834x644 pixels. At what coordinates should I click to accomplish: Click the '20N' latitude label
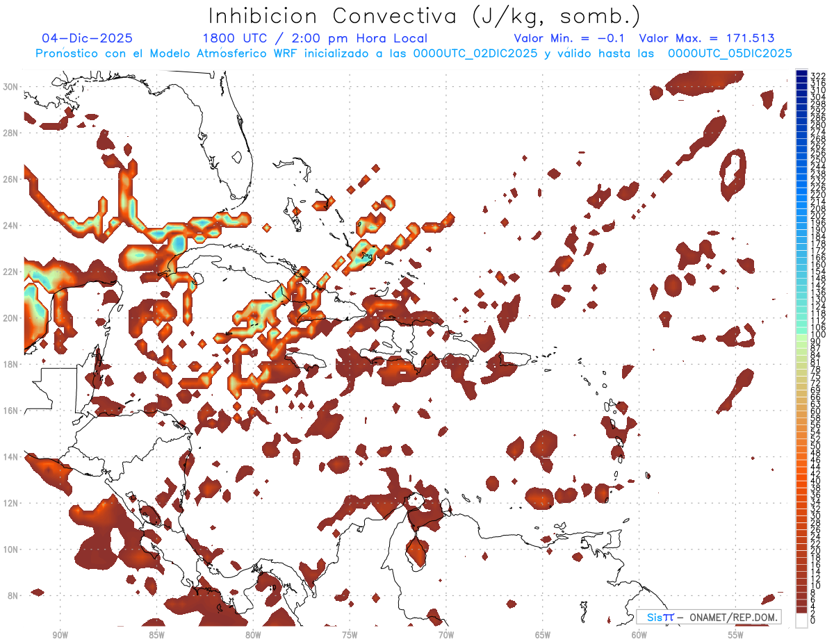tap(11, 318)
